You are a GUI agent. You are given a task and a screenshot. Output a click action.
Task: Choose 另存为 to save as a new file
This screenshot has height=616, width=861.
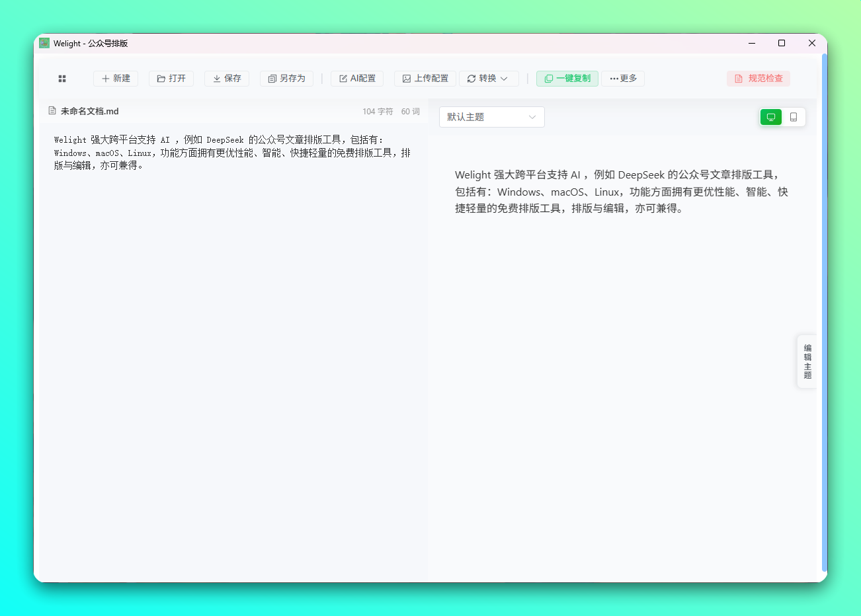tap(286, 79)
